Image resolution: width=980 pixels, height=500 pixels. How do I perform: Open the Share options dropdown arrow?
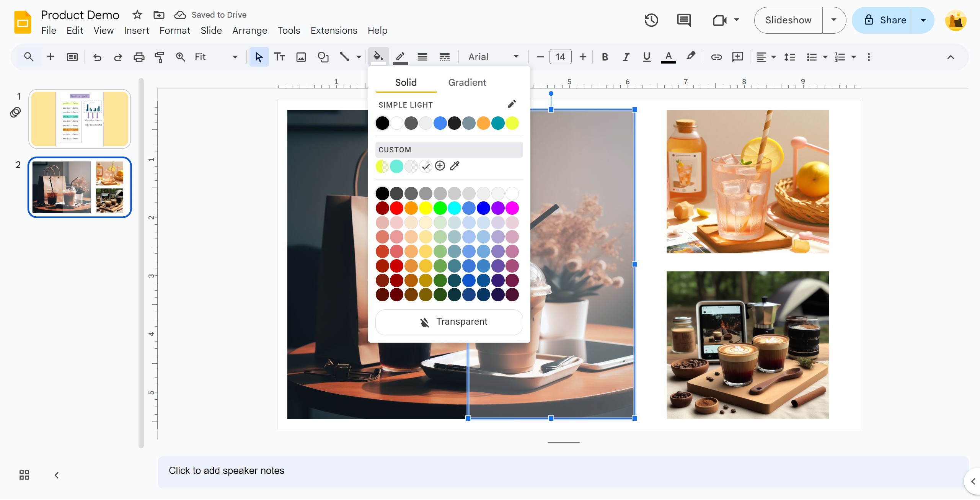[923, 20]
